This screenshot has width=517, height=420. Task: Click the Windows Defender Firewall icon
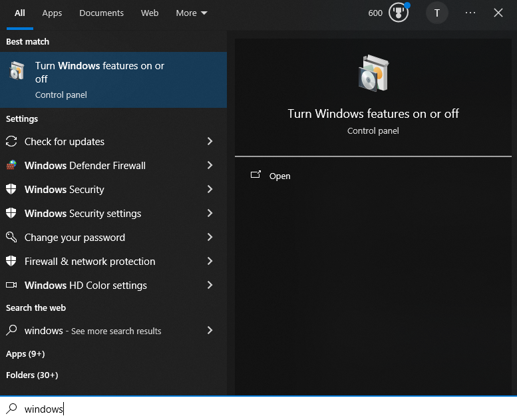(x=11, y=166)
